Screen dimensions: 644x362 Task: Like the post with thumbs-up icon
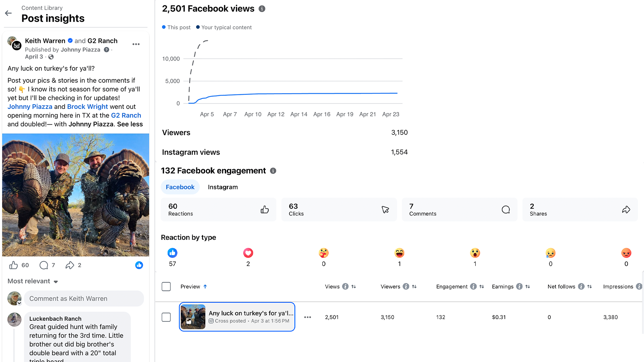coord(13,265)
